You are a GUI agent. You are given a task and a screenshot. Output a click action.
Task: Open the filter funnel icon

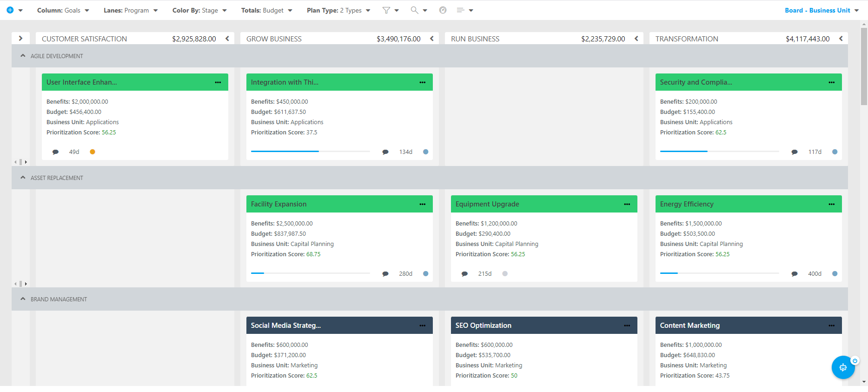pyautogui.click(x=386, y=10)
